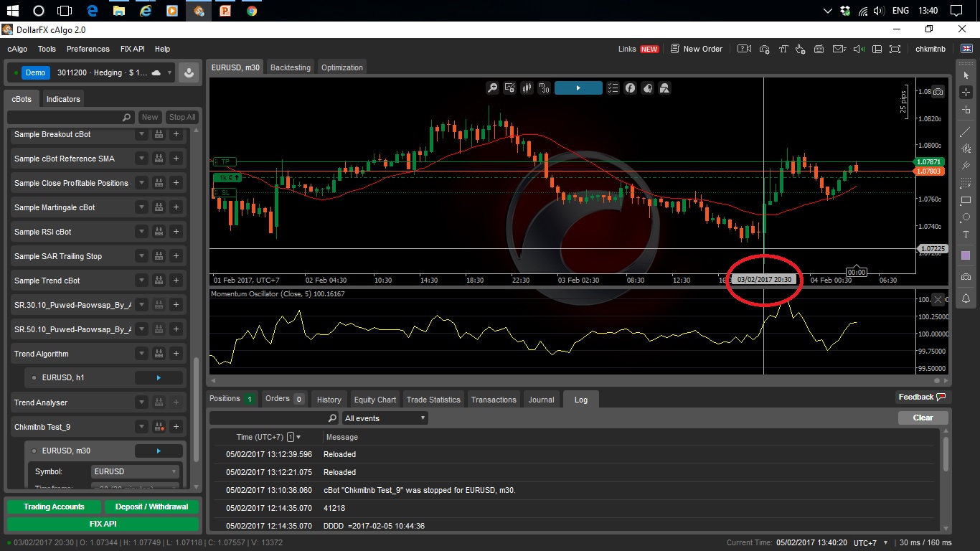Start the Trend Algorithm EURUSD h1 instance
Image resolution: width=980 pixels, height=551 pixels.
point(159,377)
